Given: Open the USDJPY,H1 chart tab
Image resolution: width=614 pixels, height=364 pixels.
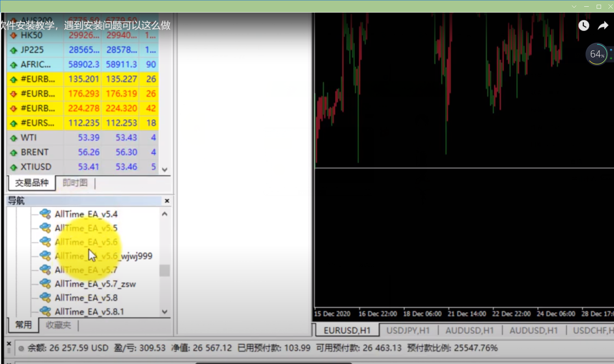Looking at the screenshot, I should click(408, 331).
